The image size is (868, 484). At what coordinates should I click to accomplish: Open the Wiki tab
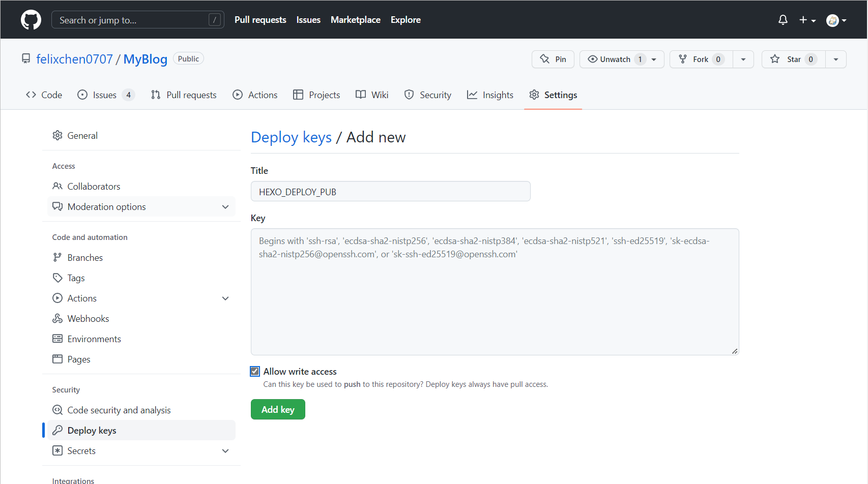pos(372,95)
